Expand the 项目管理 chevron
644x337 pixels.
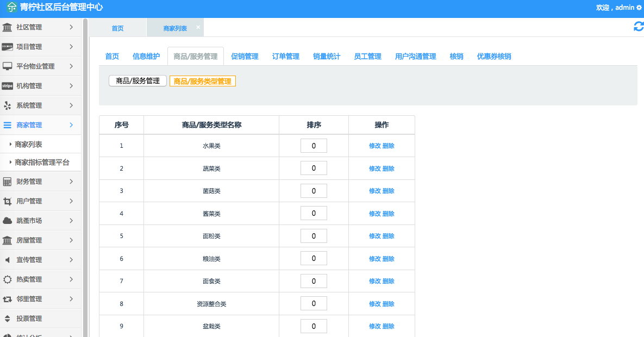pyautogui.click(x=71, y=46)
